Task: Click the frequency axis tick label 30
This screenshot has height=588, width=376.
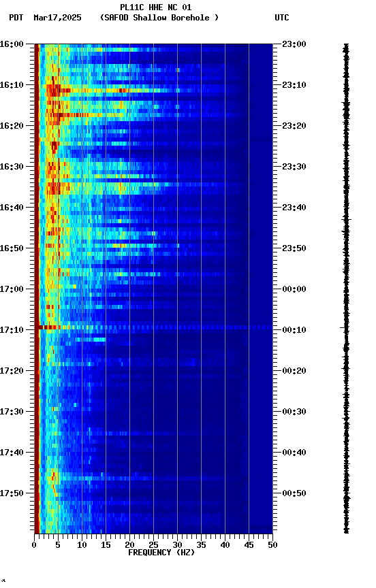Action: 177,545
